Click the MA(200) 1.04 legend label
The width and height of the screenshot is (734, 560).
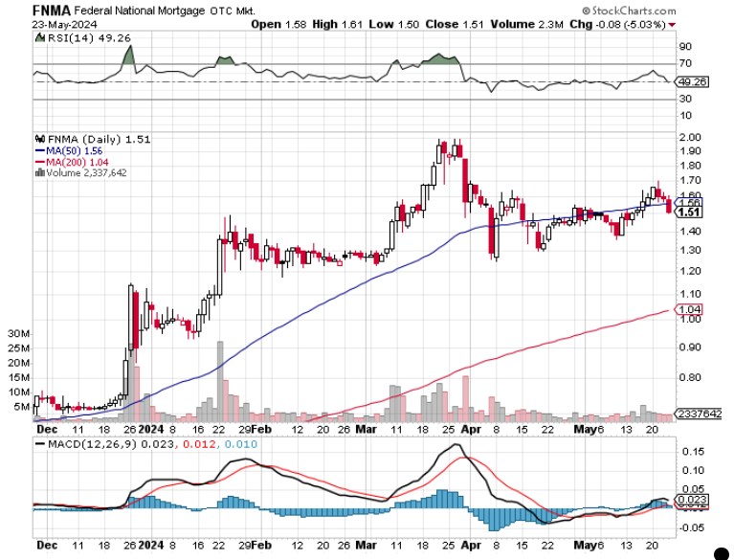point(78,163)
